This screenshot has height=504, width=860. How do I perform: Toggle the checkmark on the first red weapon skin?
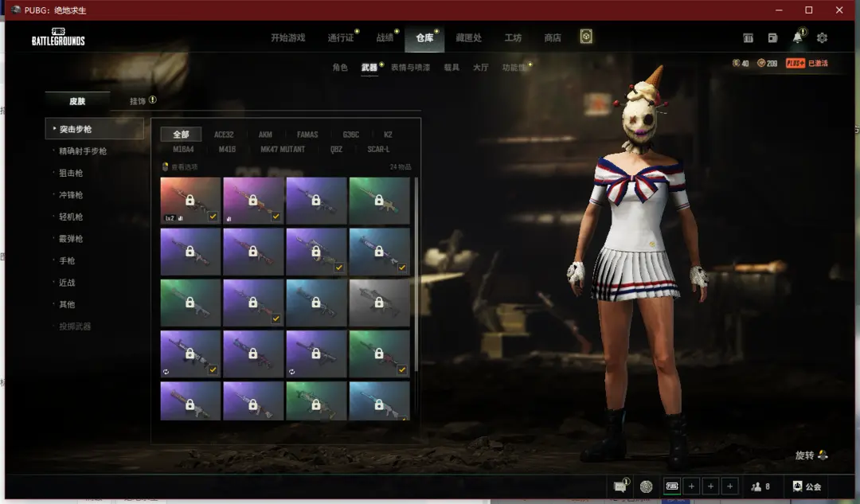coord(212,217)
